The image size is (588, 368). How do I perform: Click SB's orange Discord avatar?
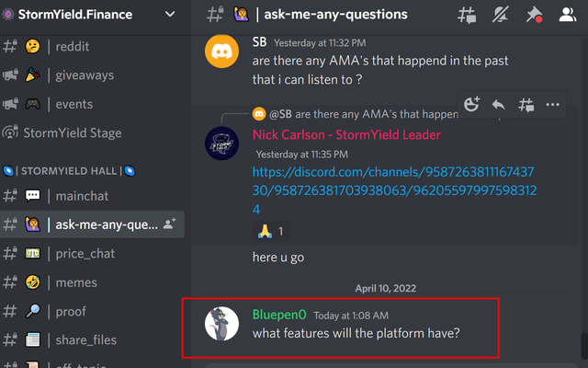[221, 52]
